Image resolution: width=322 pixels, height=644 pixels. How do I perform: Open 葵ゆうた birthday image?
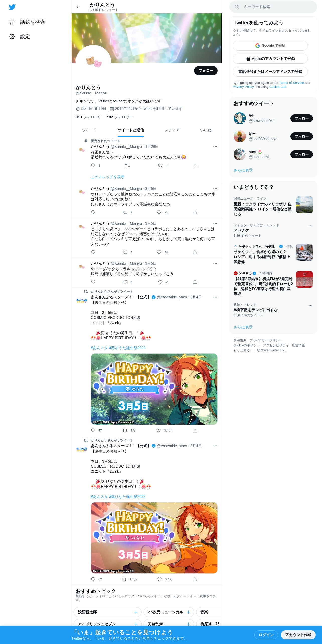pyautogui.click(x=154, y=389)
